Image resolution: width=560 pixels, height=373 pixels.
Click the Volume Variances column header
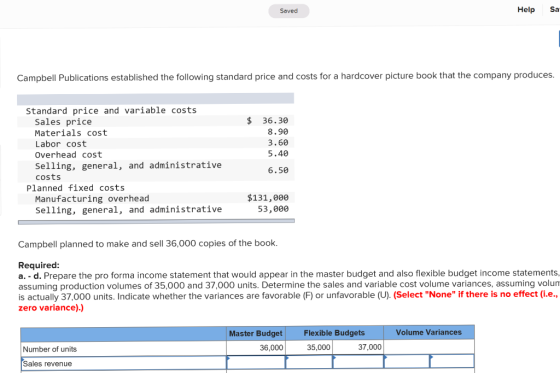click(429, 332)
